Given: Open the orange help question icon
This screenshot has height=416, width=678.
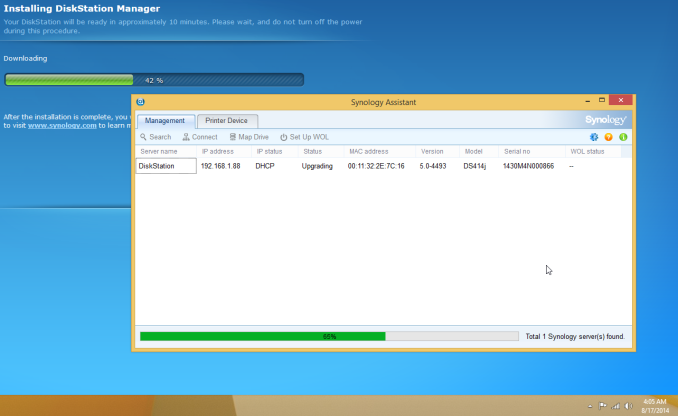Looking at the screenshot, I should coord(608,137).
